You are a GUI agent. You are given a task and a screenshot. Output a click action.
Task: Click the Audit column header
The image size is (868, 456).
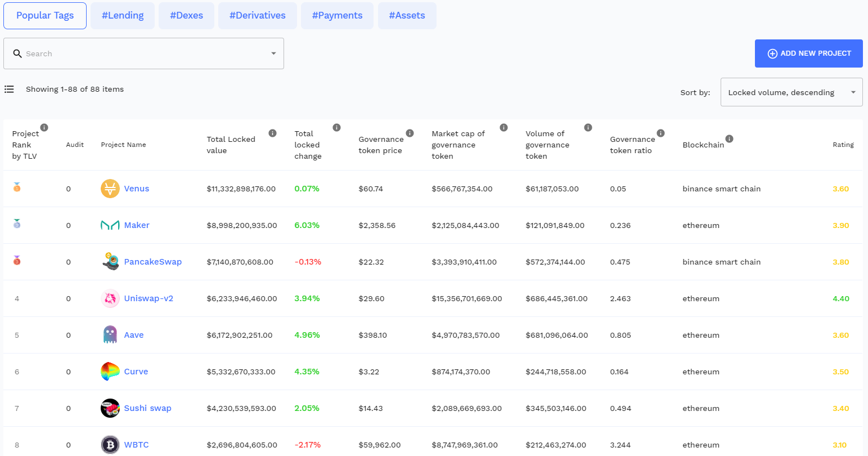[x=75, y=145]
